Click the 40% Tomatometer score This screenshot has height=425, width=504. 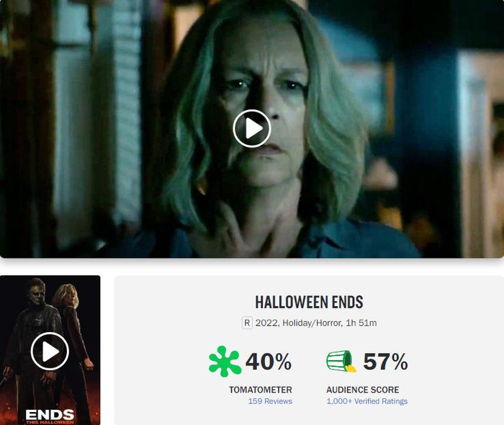[269, 362]
